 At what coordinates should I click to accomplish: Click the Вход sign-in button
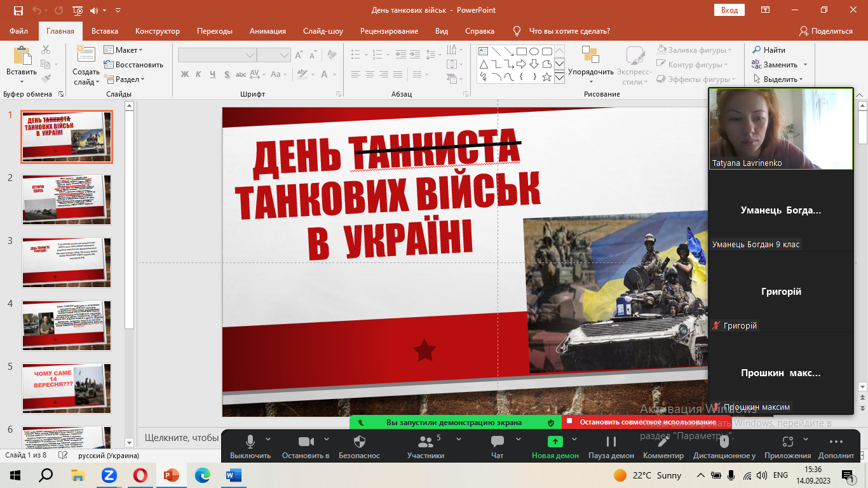(729, 10)
